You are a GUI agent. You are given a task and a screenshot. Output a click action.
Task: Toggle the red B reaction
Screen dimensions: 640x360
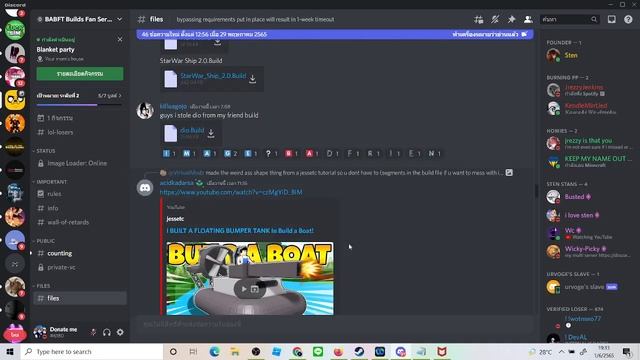click(x=291, y=153)
